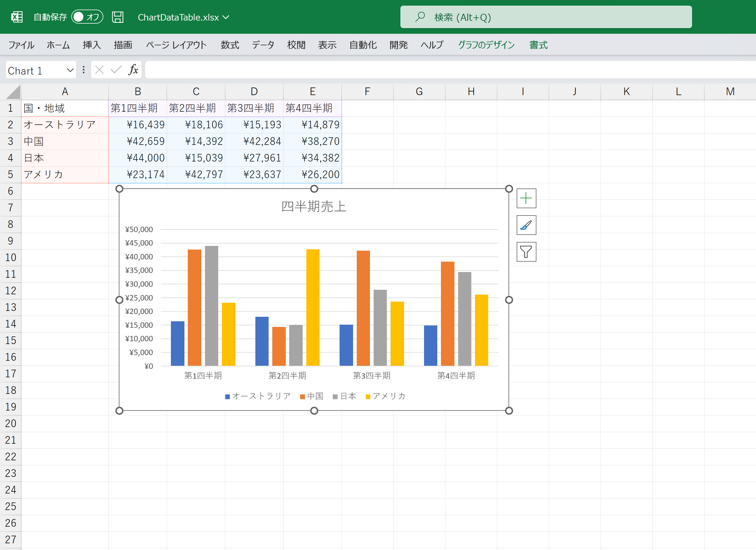Select cell A5 アメリカ

click(65, 174)
